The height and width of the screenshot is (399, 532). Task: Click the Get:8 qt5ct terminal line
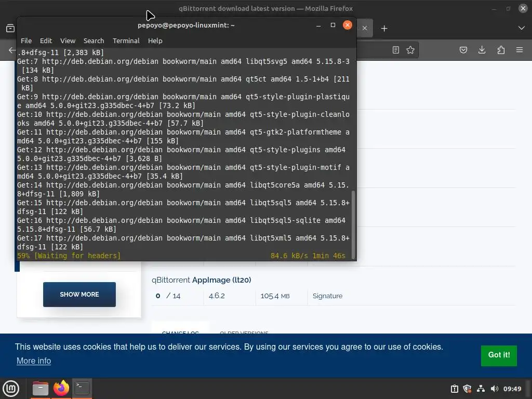click(183, 84)
